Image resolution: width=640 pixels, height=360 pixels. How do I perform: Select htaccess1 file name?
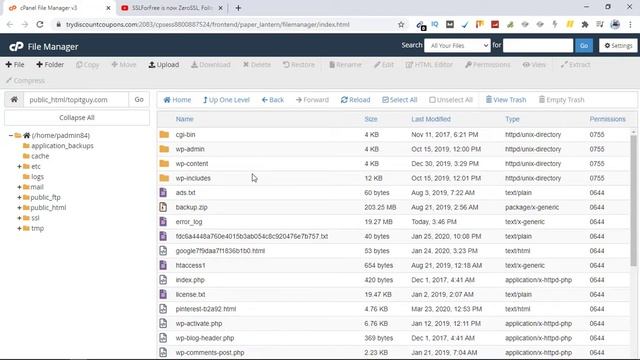point(190,265)
